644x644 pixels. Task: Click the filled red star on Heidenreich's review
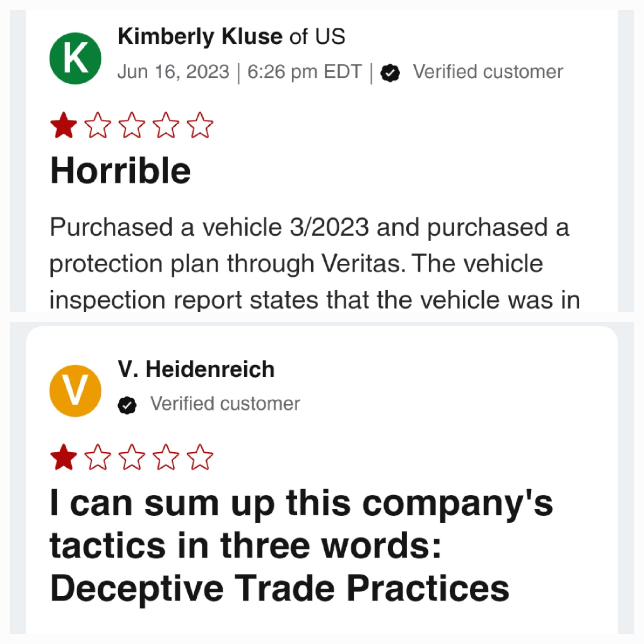[64, 457]
